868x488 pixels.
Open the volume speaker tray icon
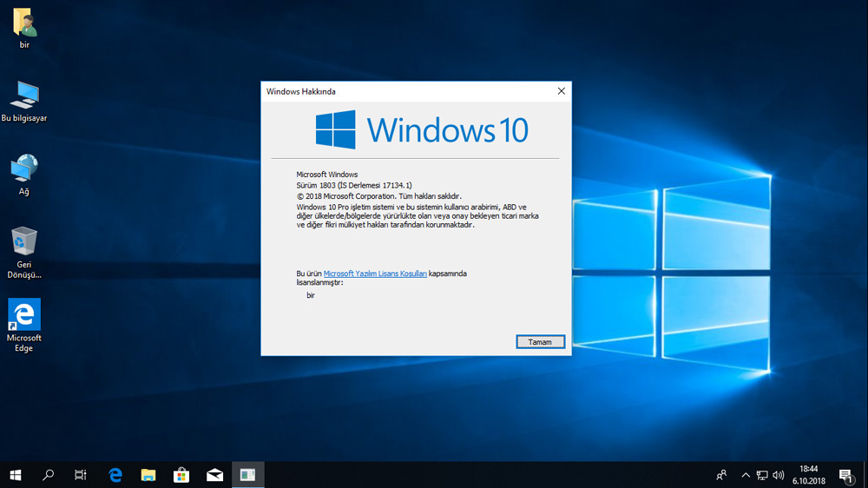(x=779, y=475)
